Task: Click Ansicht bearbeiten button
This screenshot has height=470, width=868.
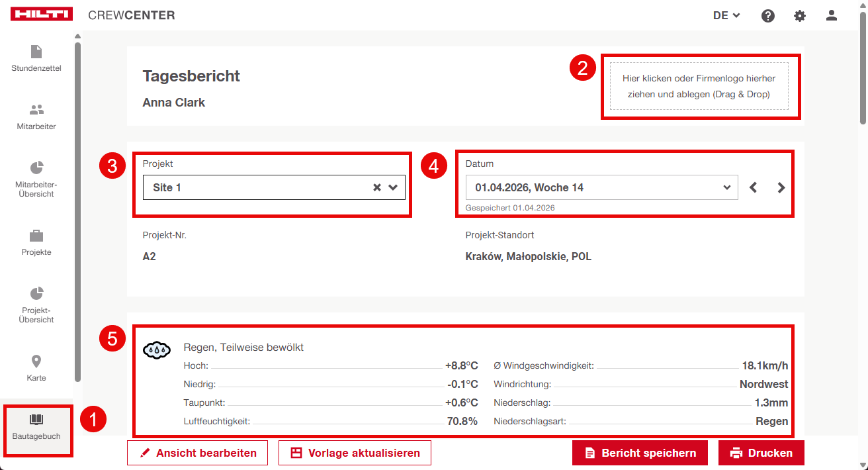Action: click(x=197, y=453)
